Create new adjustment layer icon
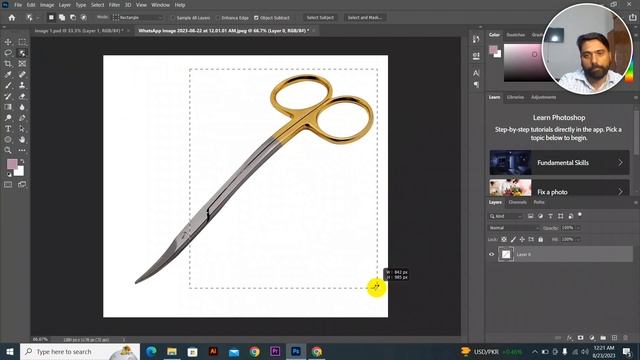 592,338
